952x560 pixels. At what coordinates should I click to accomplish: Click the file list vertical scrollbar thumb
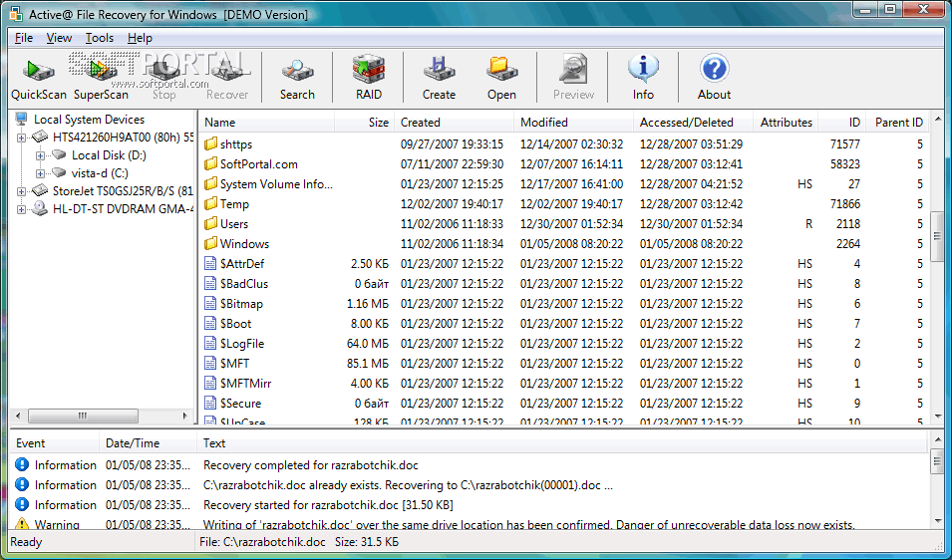(937, 236)
